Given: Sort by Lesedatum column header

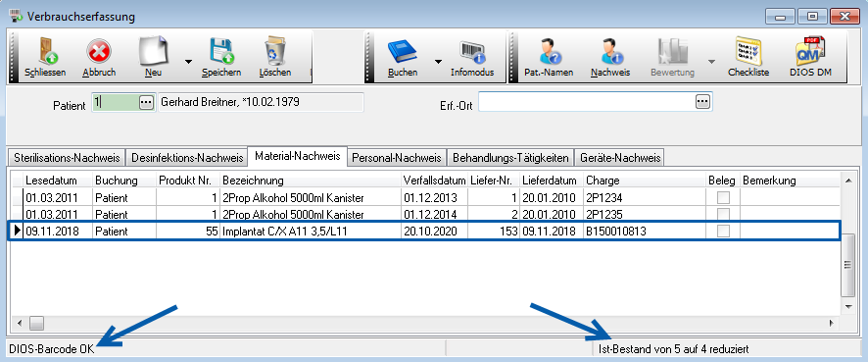Looking at the screenshot, I should click(x=58, y=181).
